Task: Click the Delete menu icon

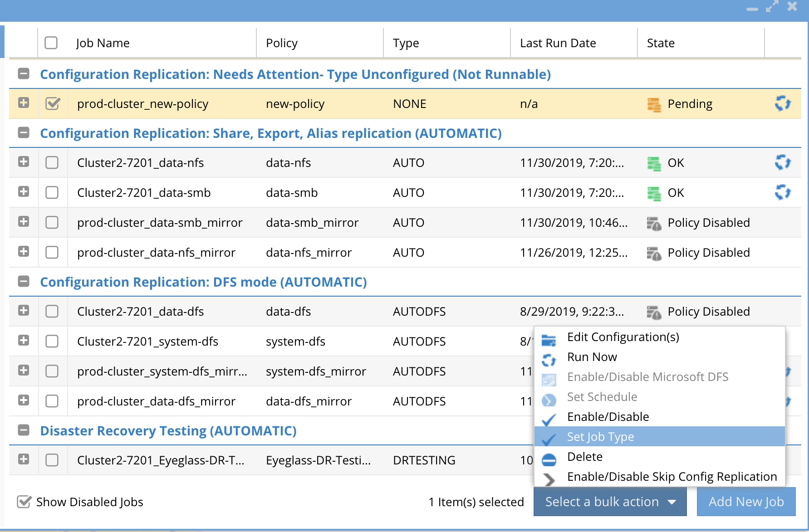Action: tap(549, 459)
